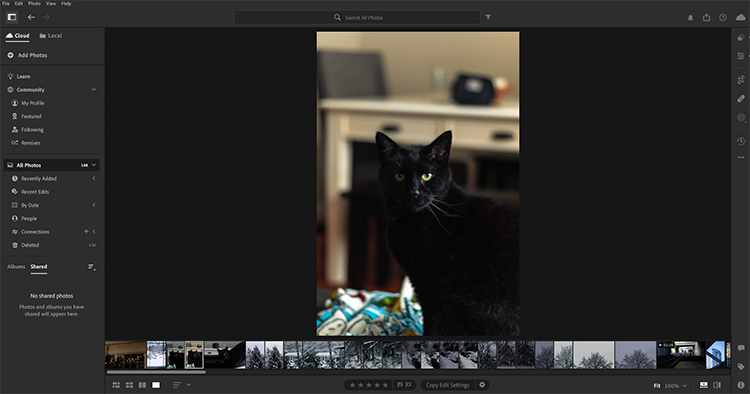Open the help question mark icon
This screenshot has width=750, height=394.
coord(723,18)
